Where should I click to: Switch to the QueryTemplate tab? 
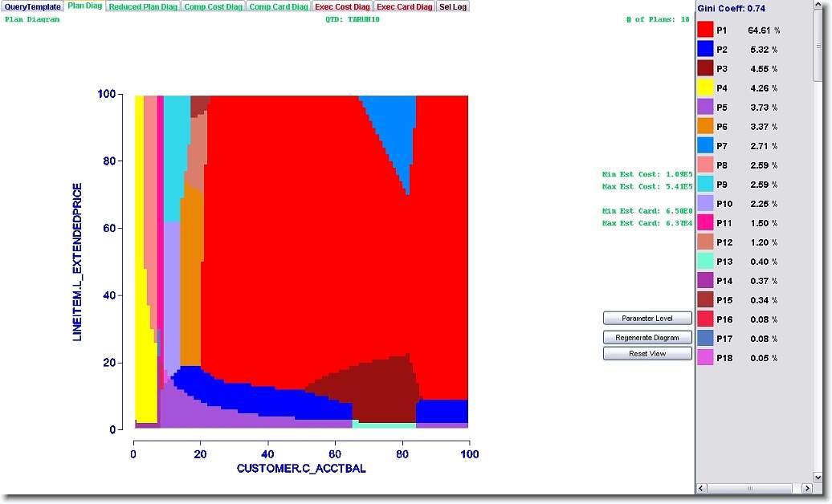coord(32,6)
